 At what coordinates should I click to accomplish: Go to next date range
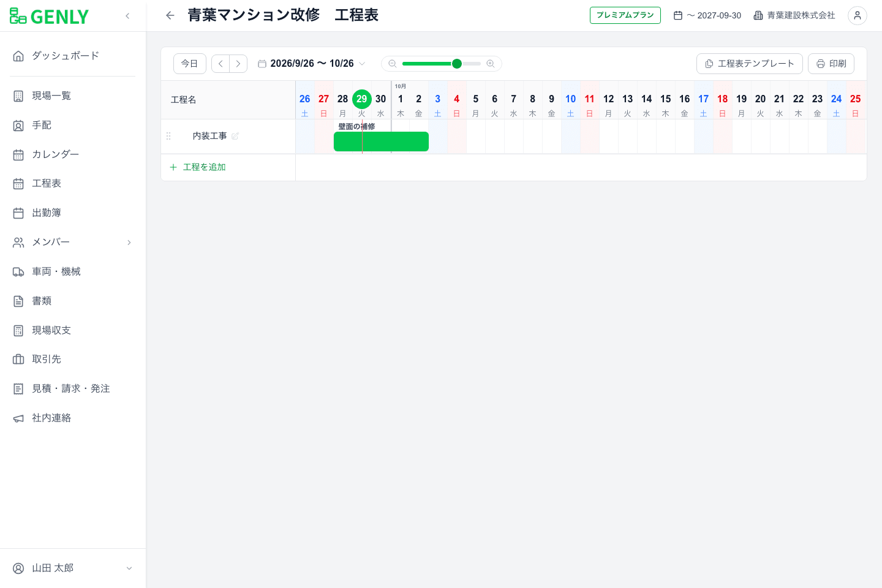click(238, 64)
